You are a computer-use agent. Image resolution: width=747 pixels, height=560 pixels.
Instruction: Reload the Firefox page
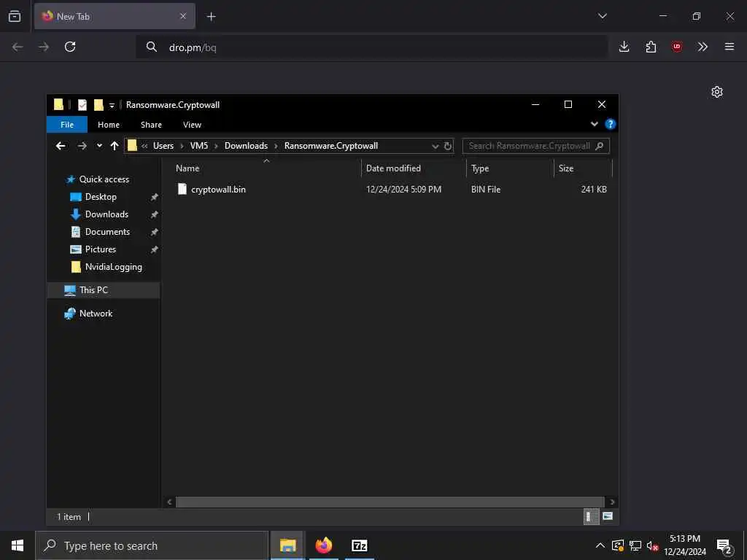[70, 47]
